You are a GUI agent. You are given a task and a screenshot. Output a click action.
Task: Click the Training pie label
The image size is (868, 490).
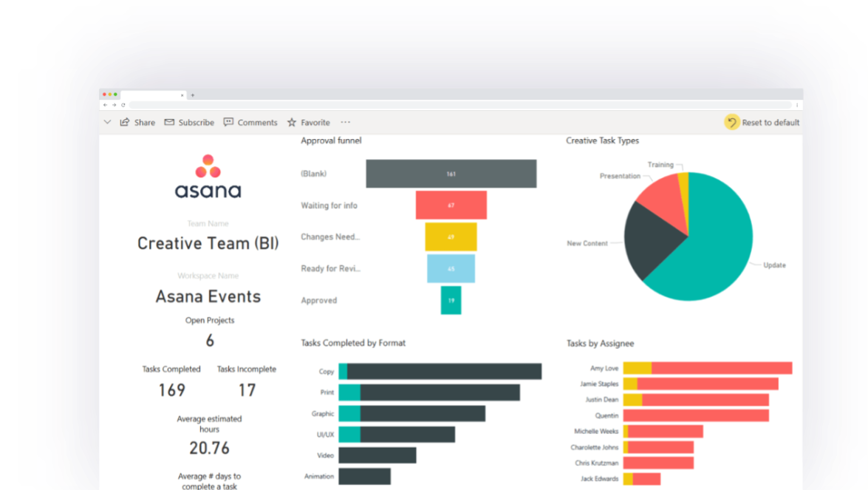[x=660, y=164]
